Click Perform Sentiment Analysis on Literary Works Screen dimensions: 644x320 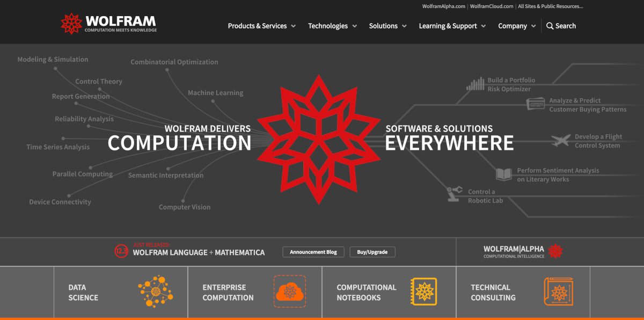pos(558,174)
